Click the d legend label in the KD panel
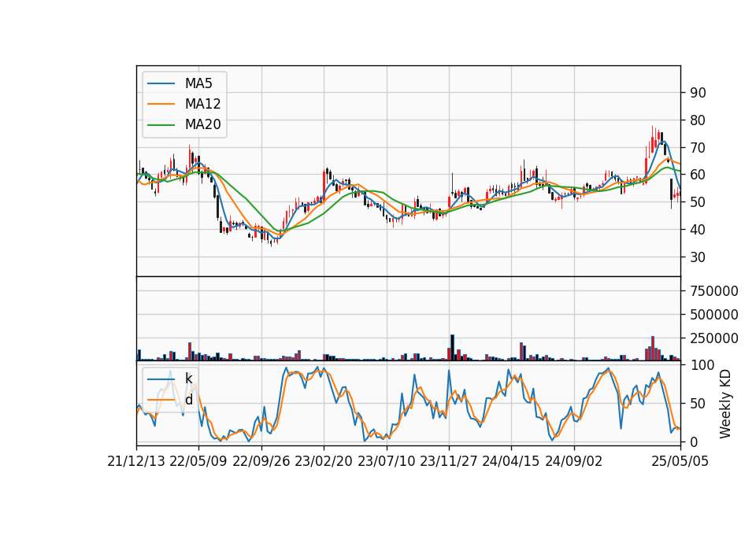The height and width of the screenshot is (543, 756). tap(188, 400)
